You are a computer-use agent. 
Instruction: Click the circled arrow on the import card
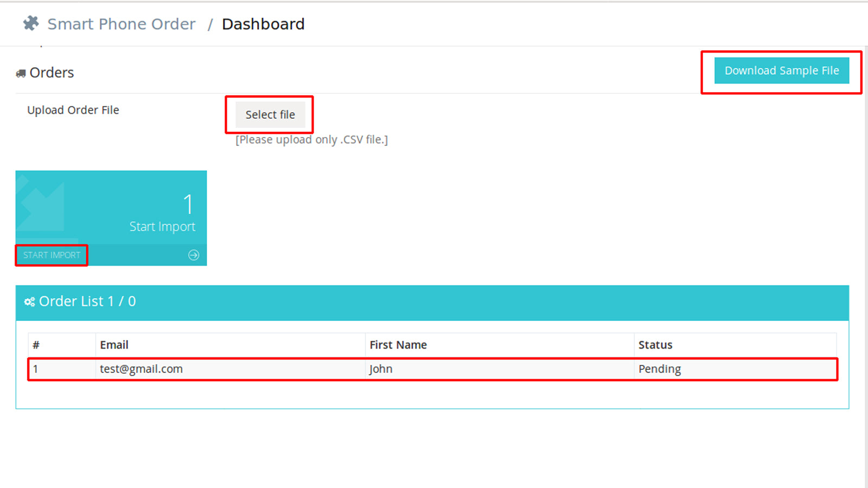coord(194,255)
